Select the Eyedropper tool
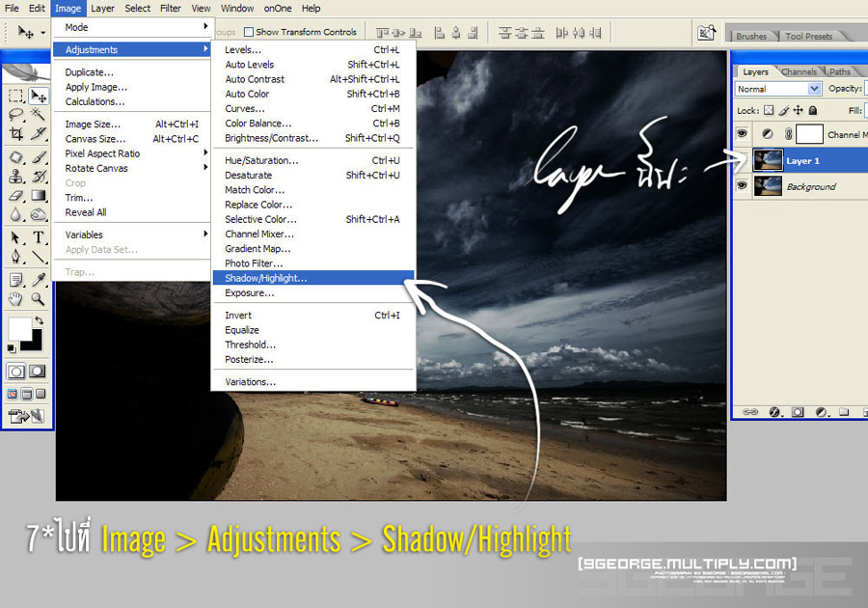 pyautogui.click(x=39, y=280)
